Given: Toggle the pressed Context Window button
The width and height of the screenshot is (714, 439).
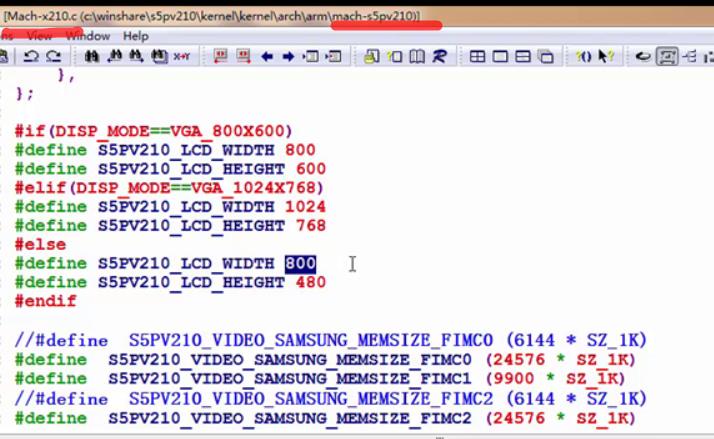Looking at the screenshot, I should 667,56.
